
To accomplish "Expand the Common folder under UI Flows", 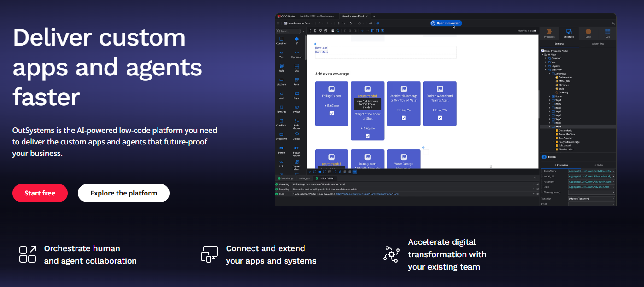I will point(545,58).
